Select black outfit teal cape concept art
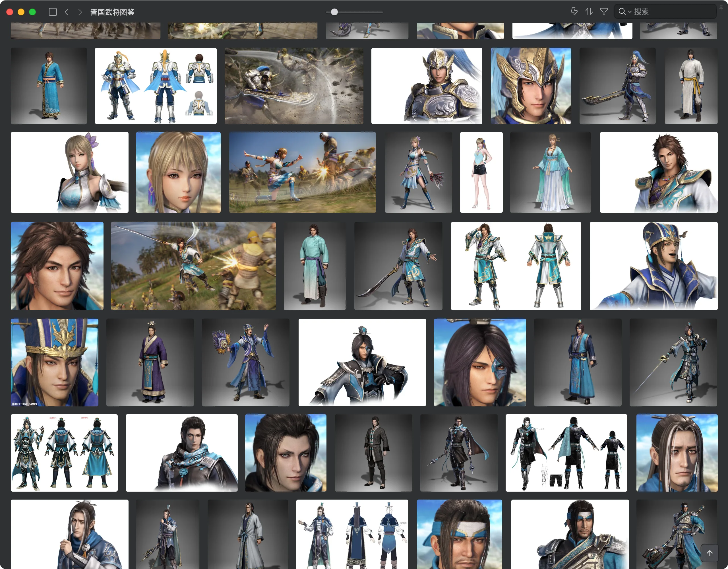The image size is (728, 569). [x=566, y=453]
